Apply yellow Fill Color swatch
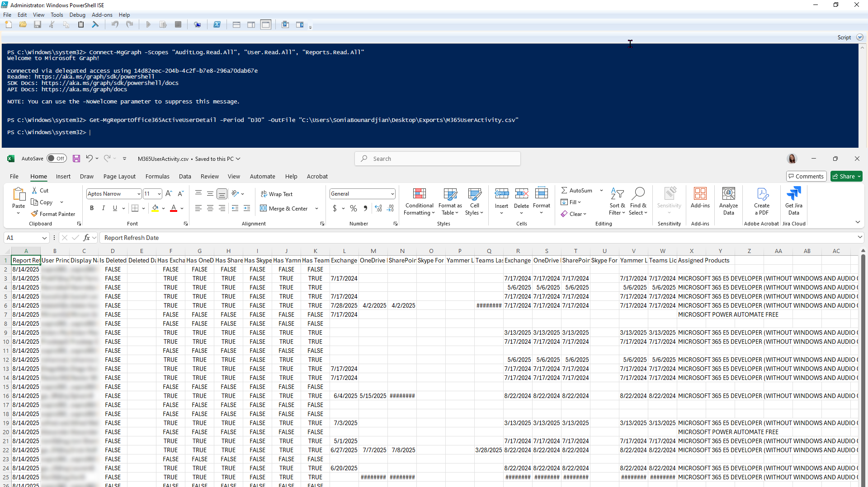 tap(155, 208)
